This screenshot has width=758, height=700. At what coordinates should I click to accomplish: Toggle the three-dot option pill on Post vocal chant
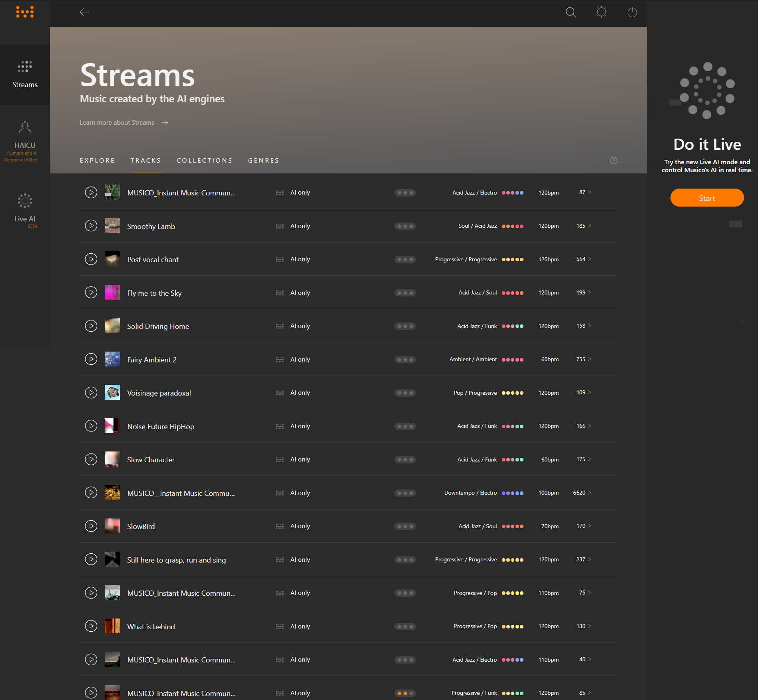point(405,259)
